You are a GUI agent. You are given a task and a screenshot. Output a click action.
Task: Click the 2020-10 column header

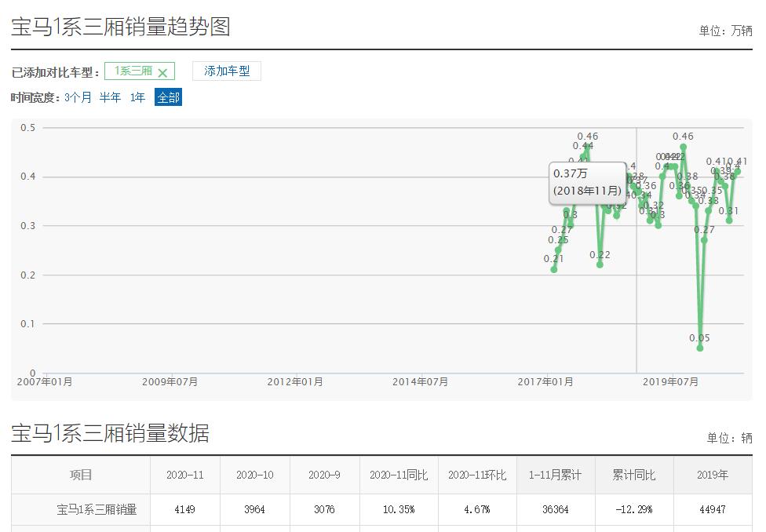pos(254,475)
